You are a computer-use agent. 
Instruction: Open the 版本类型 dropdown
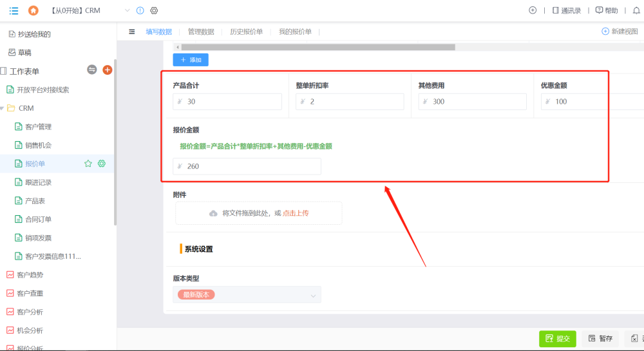(247, 295)
